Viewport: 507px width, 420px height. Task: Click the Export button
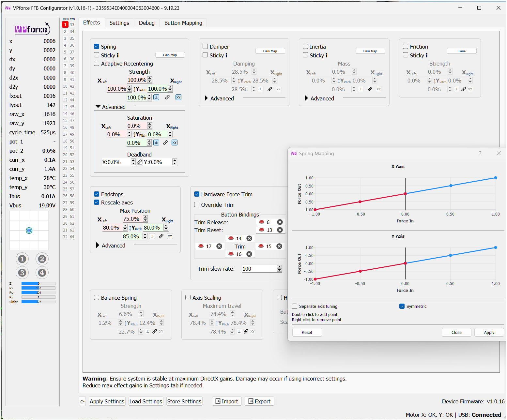tap(260, 401)
